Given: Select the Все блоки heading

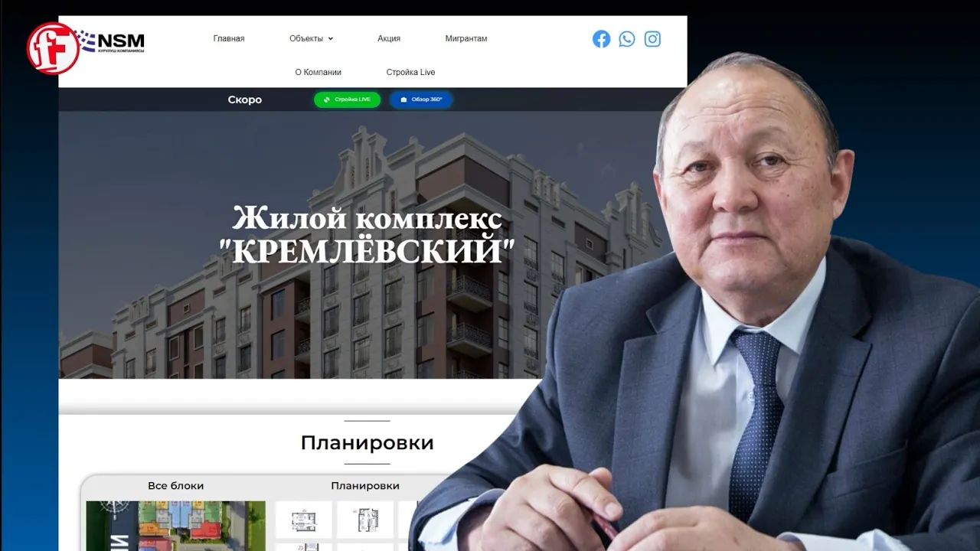Looking at the screenshot, I should pyautogui.click(x=176, y=486).
